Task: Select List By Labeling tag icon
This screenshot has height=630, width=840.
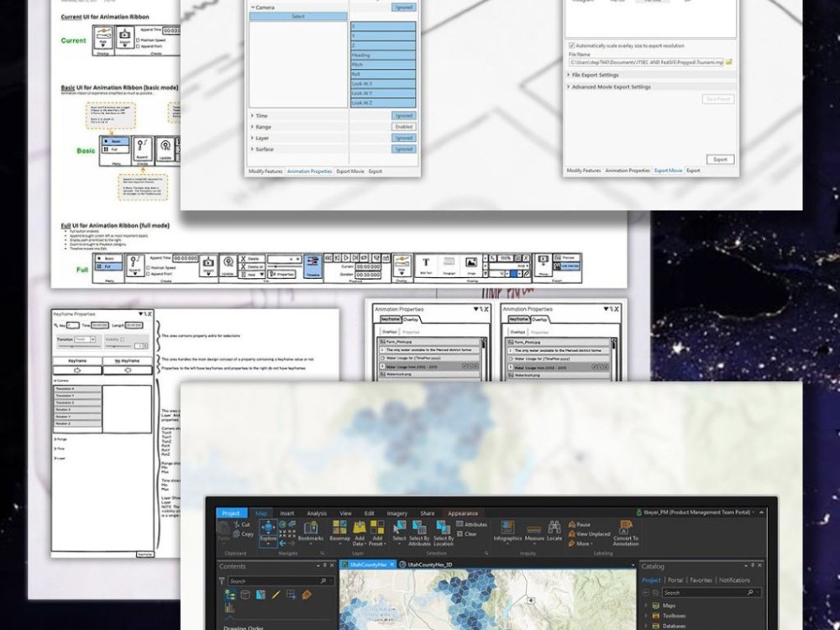Action: (x=307, y=595)
